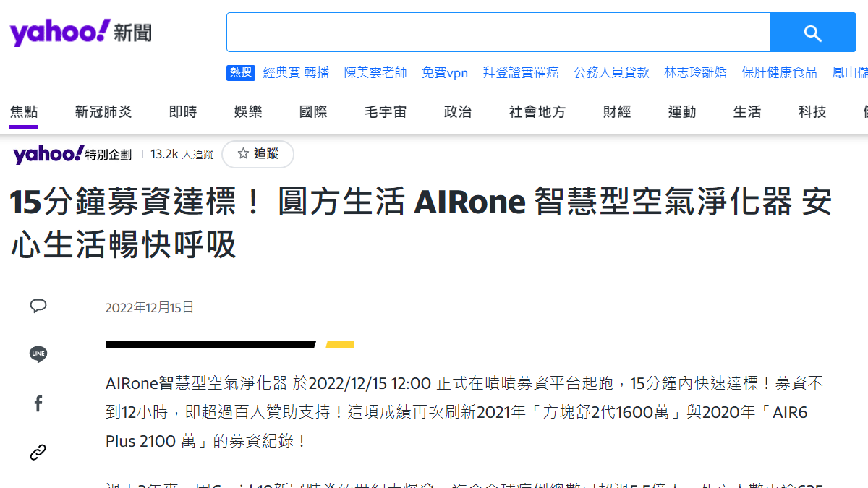The width and height of the screenshot is (868, 488).
Task: Go to the 財經 tab
Action: tap(617, 112)
